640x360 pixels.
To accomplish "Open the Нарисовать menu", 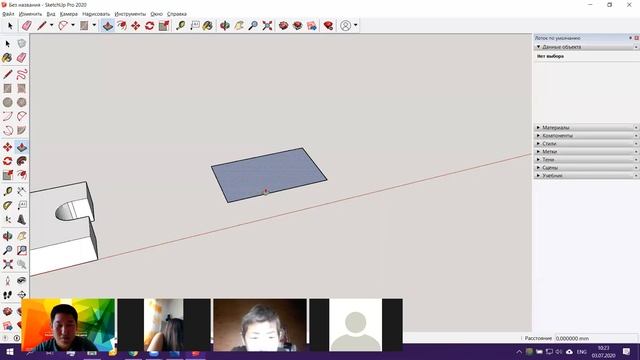I will coord(96,14).
